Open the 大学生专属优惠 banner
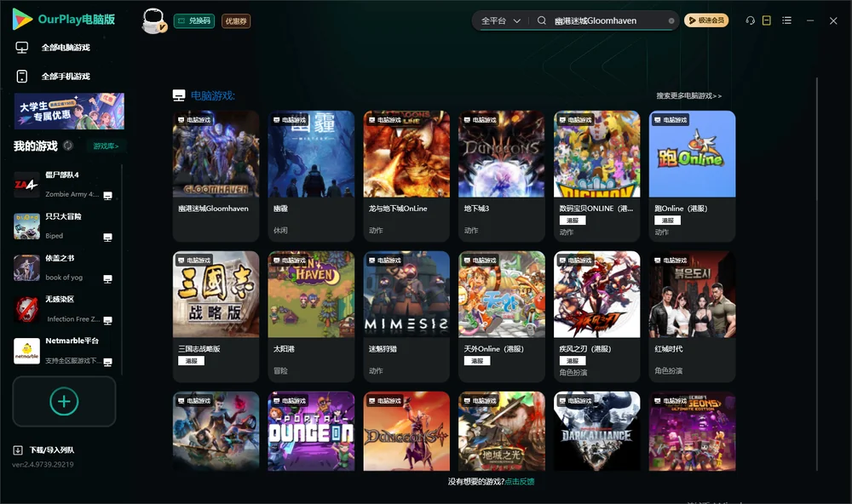The width and height of the screenshot is (852, 504). point(69,112)
